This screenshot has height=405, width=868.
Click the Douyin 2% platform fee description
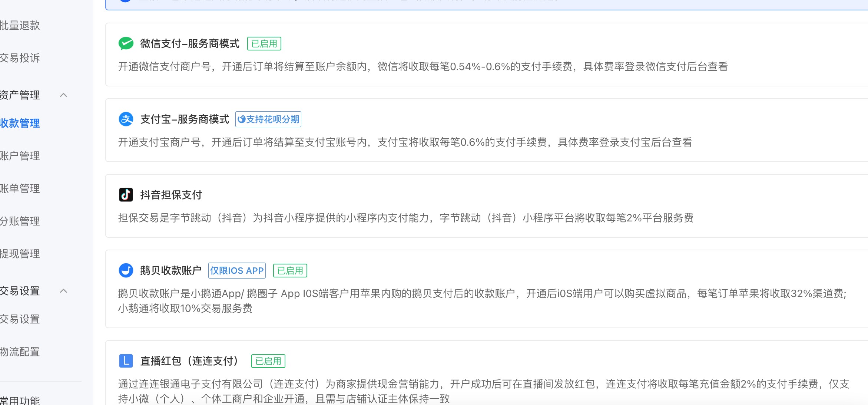click(406, 218)
